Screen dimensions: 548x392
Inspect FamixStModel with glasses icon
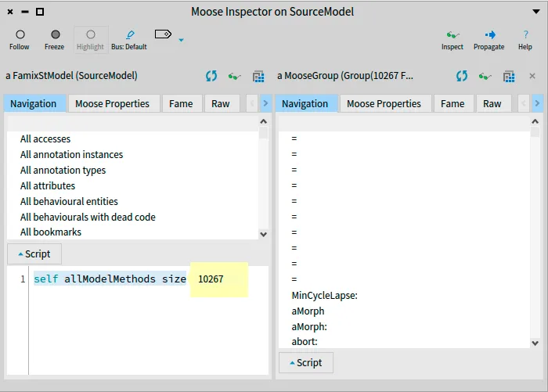click(235, 76)
